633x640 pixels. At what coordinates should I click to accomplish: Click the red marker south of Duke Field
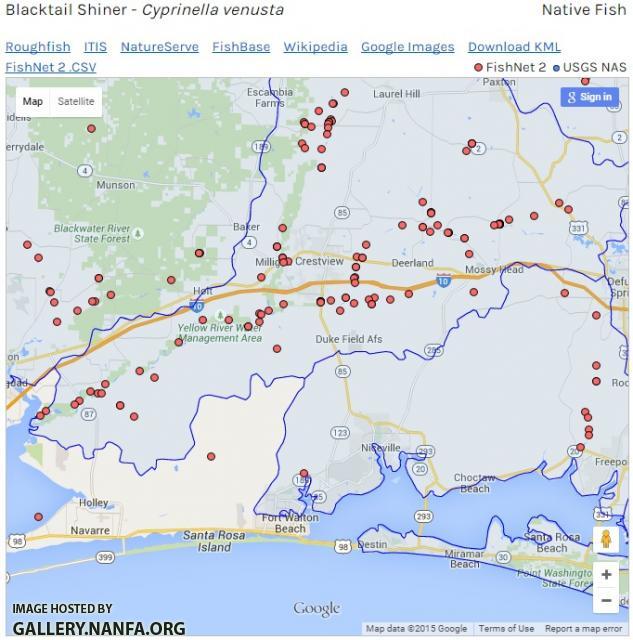277,349
